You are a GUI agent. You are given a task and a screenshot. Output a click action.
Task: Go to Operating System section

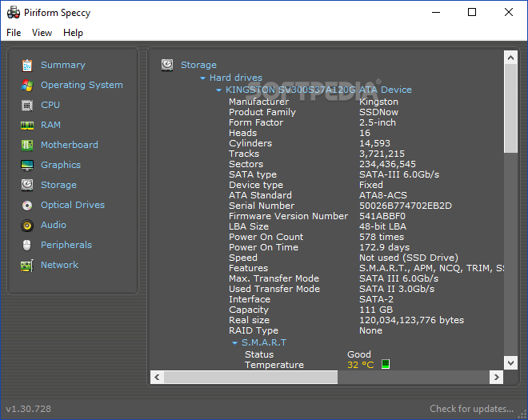[82, 85]
